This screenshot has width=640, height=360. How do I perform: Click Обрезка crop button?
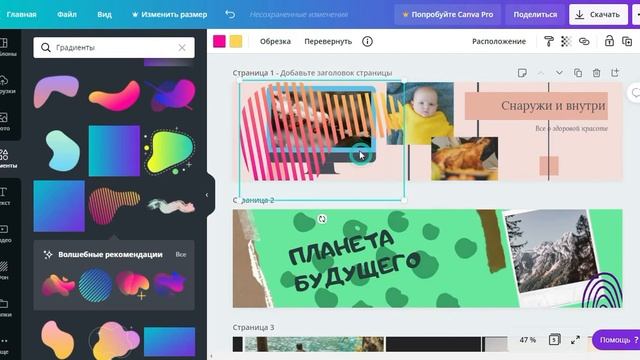276,41
